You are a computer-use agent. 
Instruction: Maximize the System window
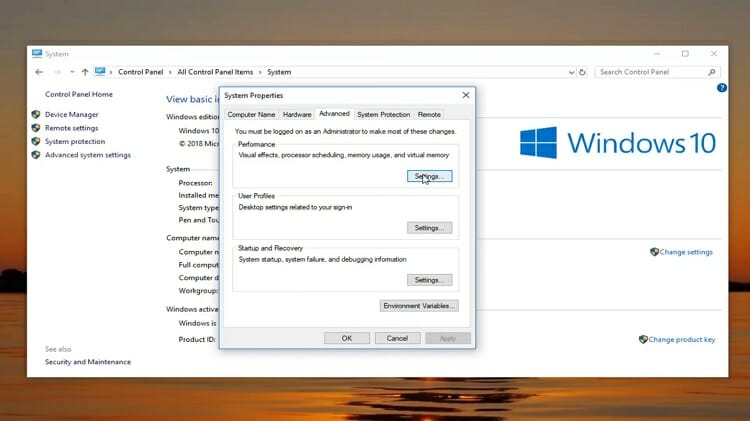tap(685, 54)
